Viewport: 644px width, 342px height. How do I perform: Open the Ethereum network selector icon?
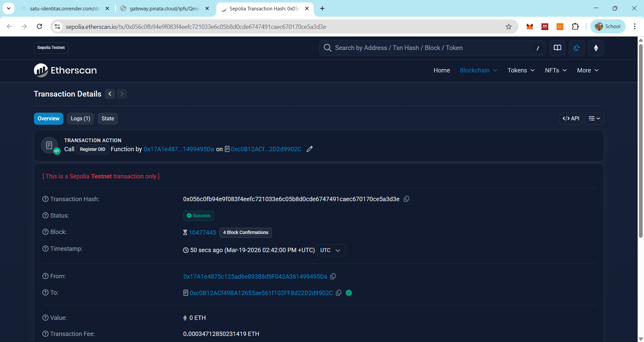(x=596, y=48)
